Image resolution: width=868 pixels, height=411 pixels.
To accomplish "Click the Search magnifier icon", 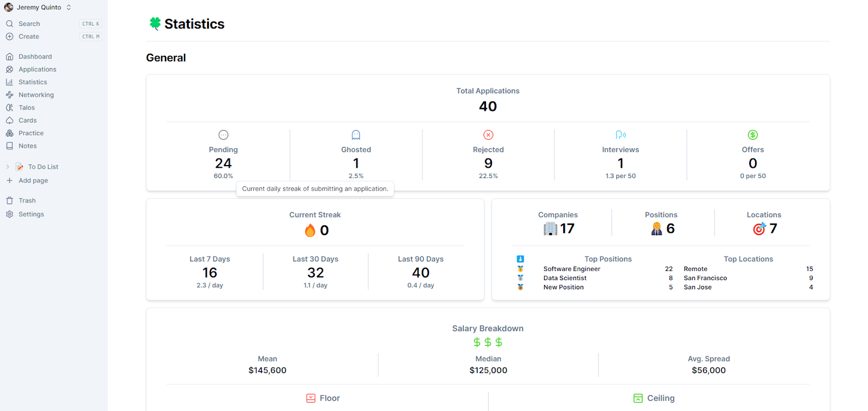I will click(x=10, y=24).
